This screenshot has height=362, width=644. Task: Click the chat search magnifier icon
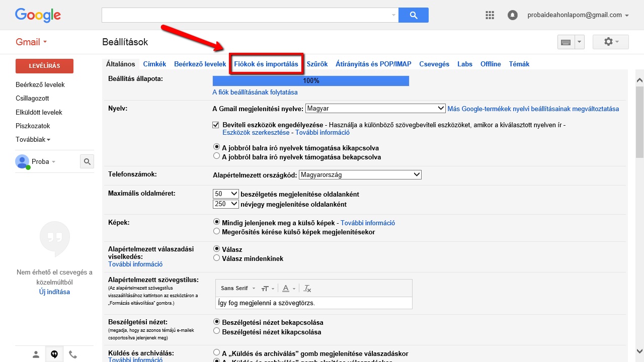click(x=87, y=161)
